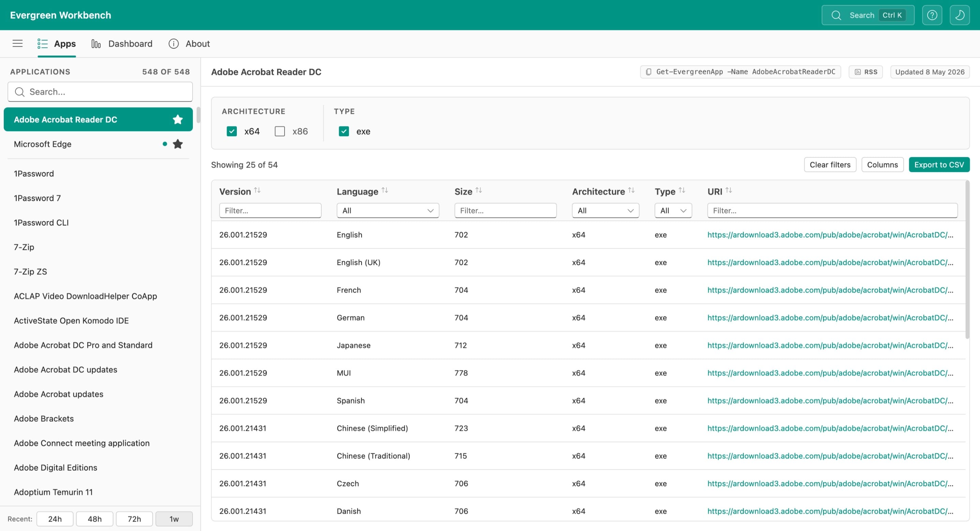Open the Columns chooser
Image resolution: width=980 pixels, height=531 pixels.
pos(882,165)
